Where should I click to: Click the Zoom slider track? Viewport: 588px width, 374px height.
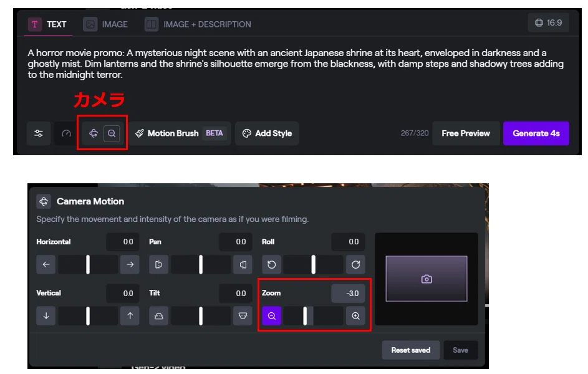tap(314, 316)
